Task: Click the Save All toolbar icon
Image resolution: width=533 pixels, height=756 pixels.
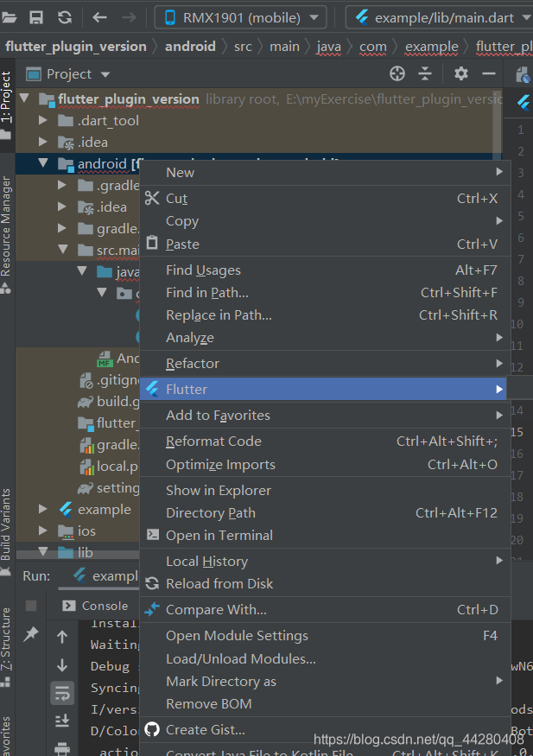Action: point(36,18)
